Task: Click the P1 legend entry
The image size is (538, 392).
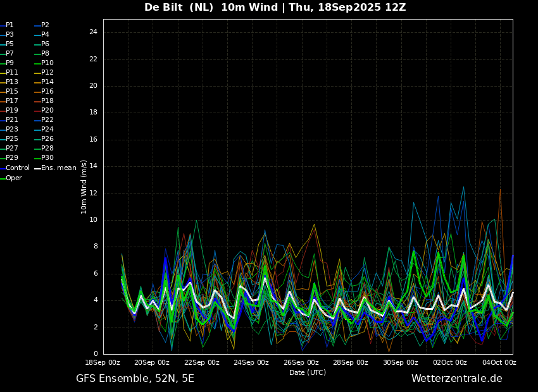Action: point(7,25)
